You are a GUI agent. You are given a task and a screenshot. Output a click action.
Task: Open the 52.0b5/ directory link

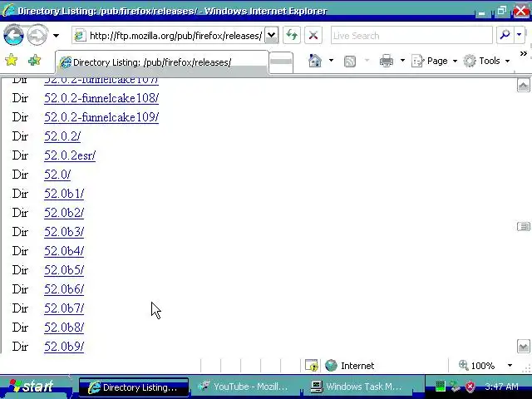click(64, 270)
